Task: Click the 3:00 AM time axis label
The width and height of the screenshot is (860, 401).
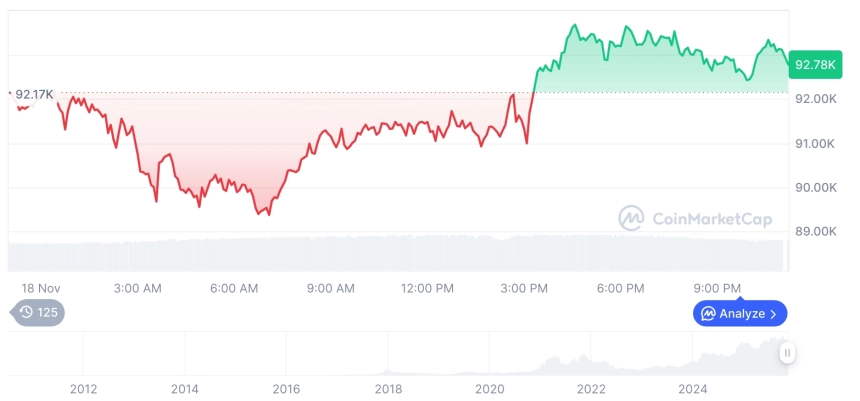Action: (x=137, y=288)
